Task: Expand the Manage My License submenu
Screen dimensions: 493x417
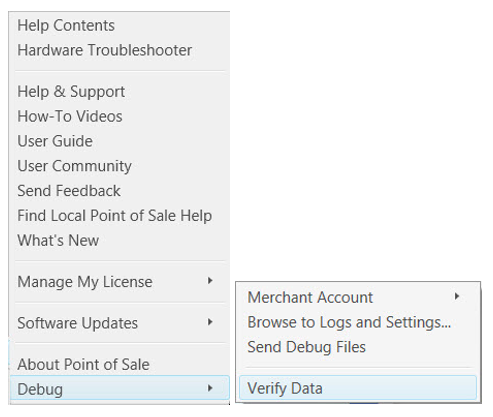Action: (x=119, y=282)
